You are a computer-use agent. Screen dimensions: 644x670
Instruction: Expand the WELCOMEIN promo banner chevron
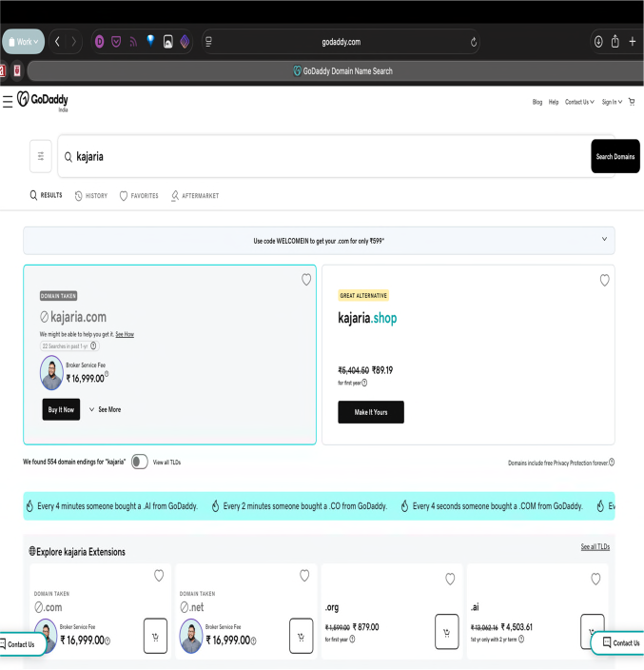point(604,239)
